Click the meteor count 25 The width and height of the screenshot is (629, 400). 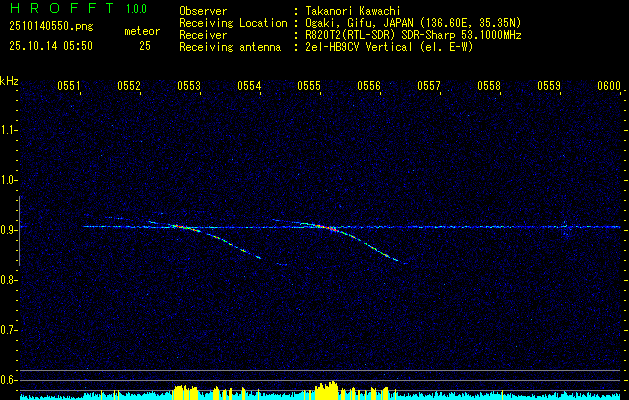click(x=145, y=46)
